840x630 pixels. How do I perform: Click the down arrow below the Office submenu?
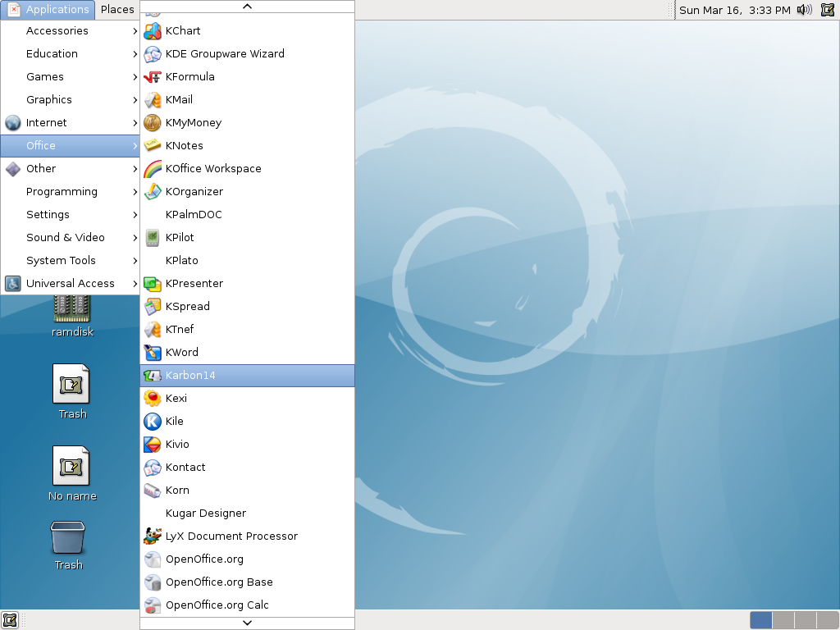click(247, 623)
